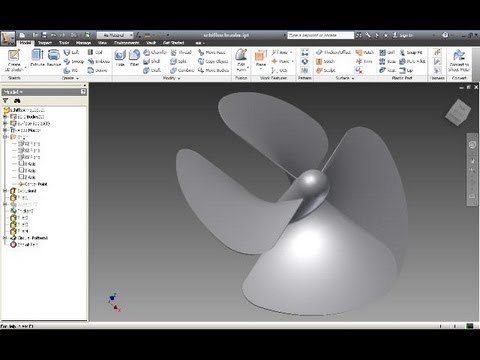Image resolution: width=480 pixels, height=360 pixels.
Task: Click the Grill plastic part tool
Action: pos(387,52)
